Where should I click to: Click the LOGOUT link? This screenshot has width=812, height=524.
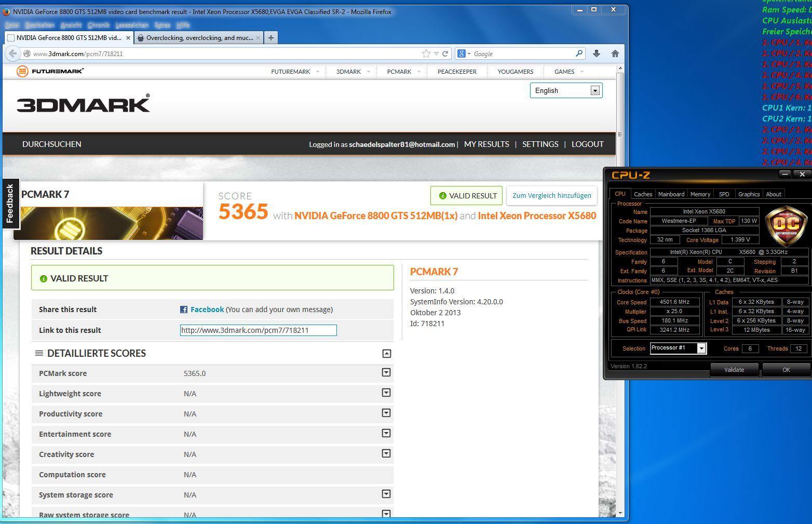(x=587, y=144)
